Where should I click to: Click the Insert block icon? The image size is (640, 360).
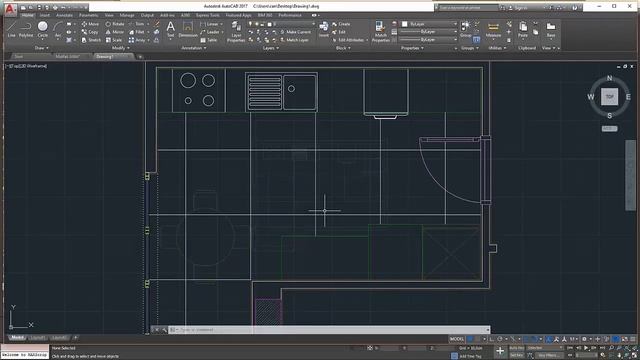(x=324, y=29)
